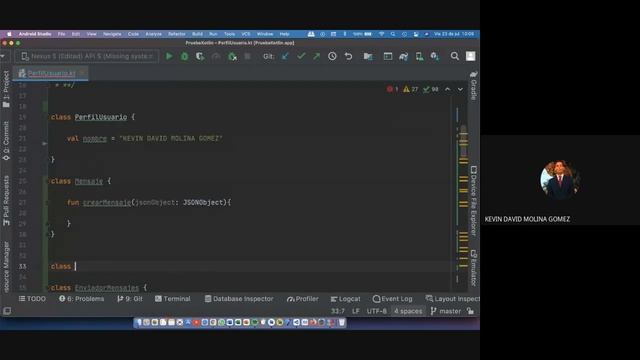This screenshot has width=640, height=360.
Task: Click the weak warnings indicator showing 98
Action: click(x=431, y=89)
